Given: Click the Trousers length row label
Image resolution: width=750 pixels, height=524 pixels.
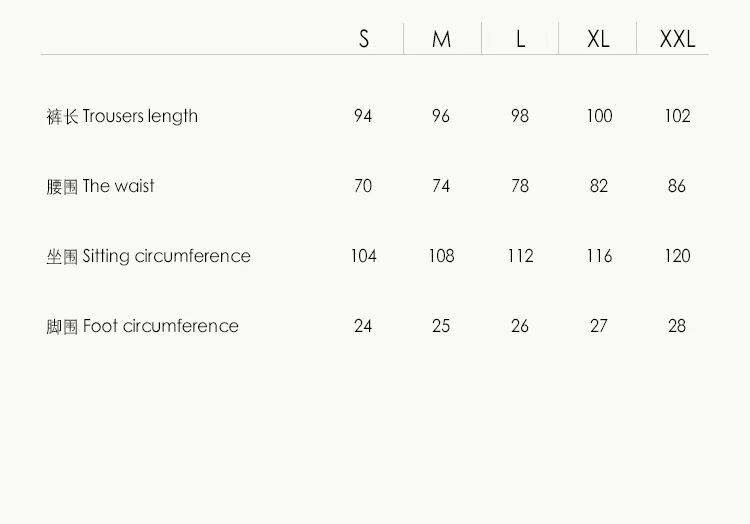Looking at the screenshot, I should tap(122, 116).
